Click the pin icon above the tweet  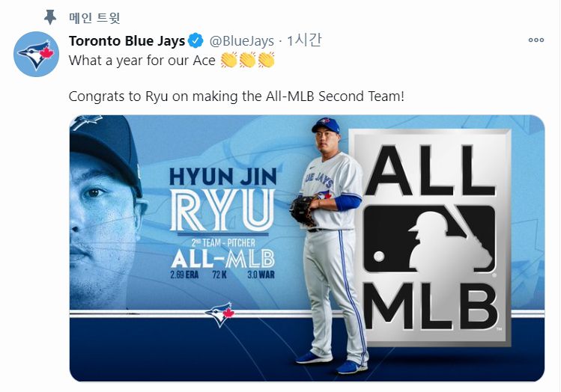click(49, 16)
